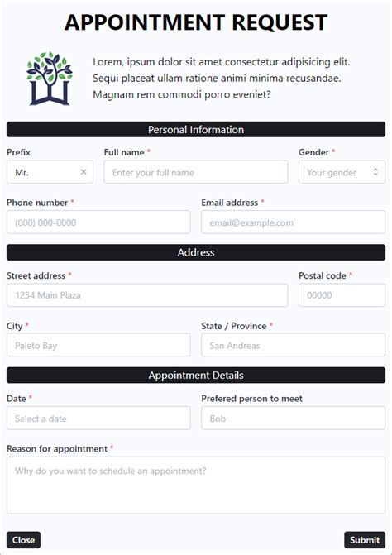This screenshot has width=392, height=555.
Task: Click the Gender field label
Action: (313, 152)
